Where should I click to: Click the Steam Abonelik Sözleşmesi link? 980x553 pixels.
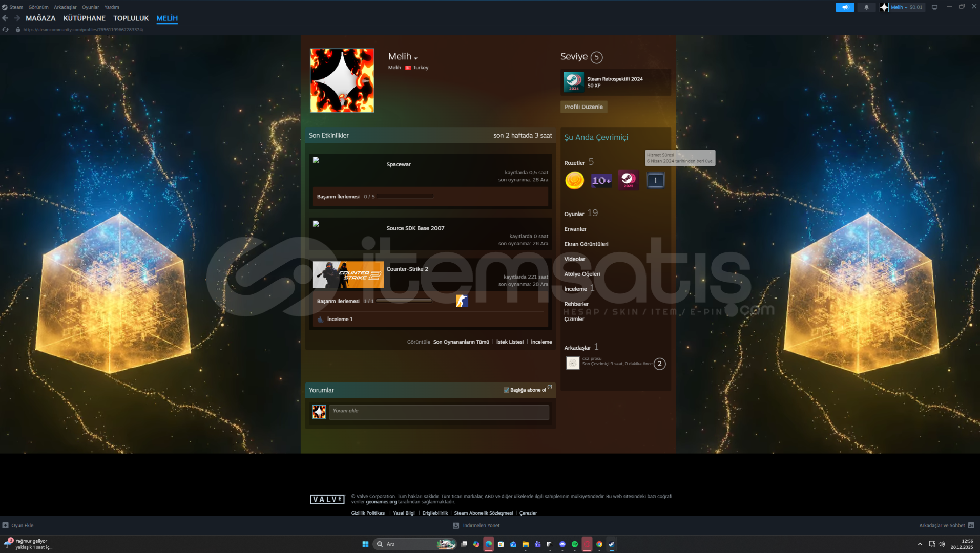pyautogui.click(x=483, y=513)
